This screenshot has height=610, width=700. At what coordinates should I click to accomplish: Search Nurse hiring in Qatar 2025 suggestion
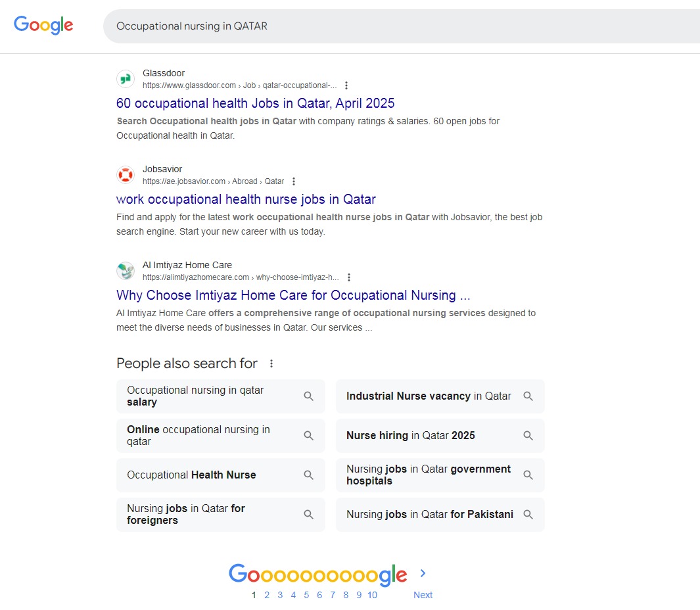click(440, 435)
